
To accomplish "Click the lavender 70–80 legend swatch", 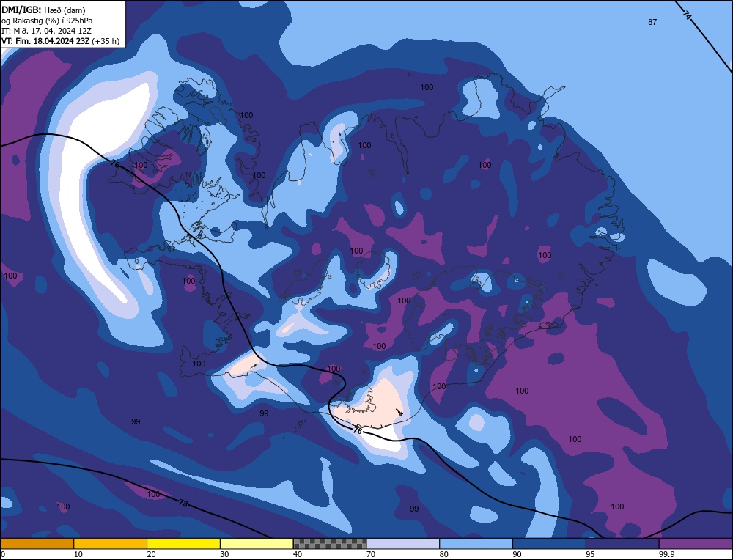I will (403, 543).
